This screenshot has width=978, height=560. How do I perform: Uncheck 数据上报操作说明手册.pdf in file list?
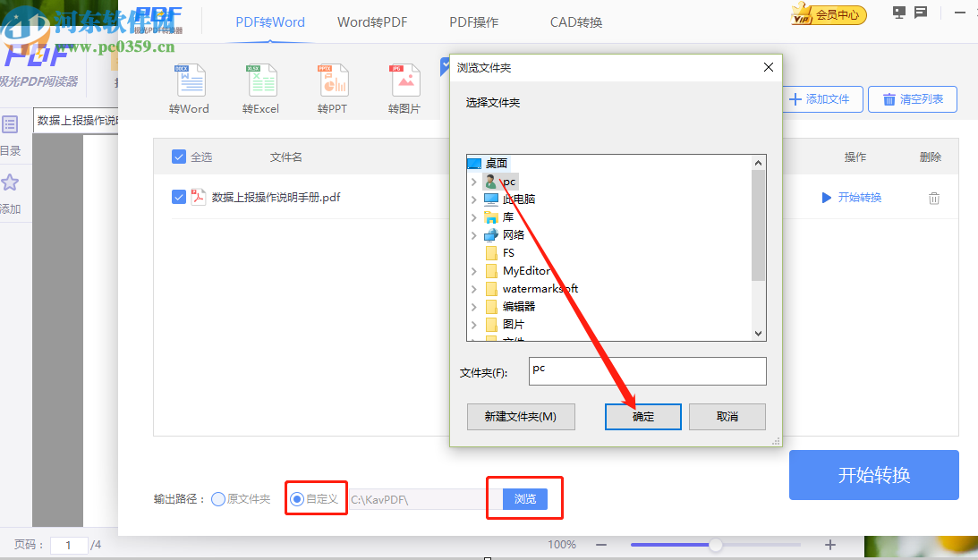click(x=179, y=197)
